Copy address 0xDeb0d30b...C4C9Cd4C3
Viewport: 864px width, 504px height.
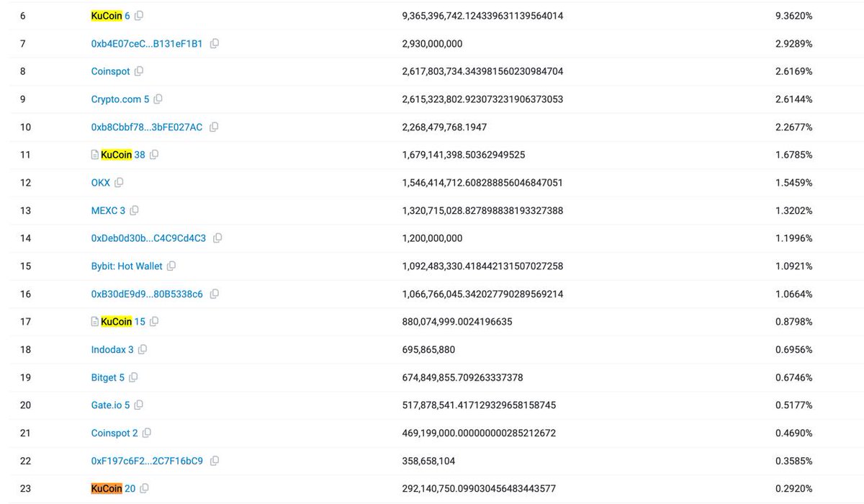217,238
